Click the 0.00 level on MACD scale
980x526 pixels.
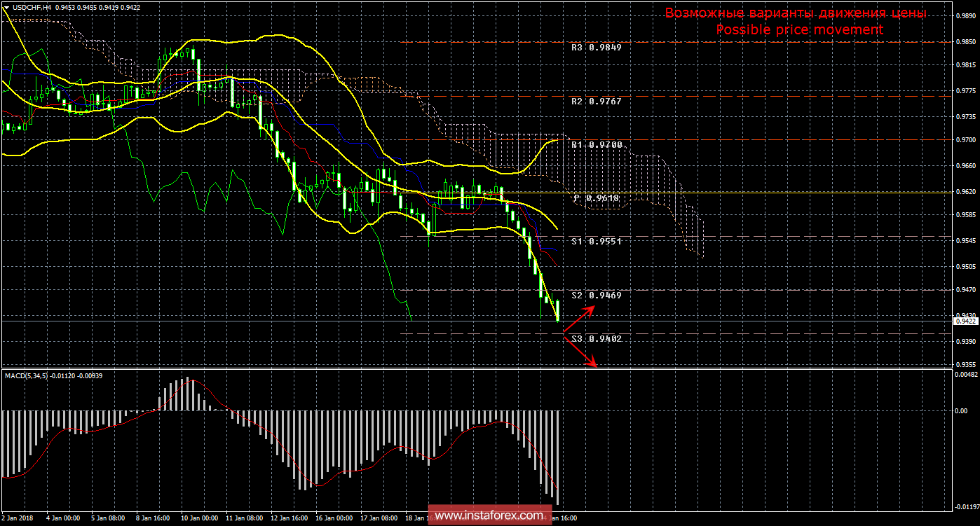[961, 410]
